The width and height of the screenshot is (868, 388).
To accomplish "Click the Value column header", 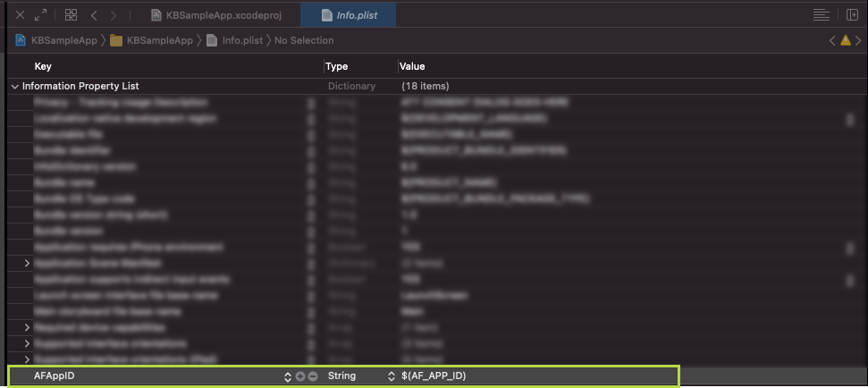I will click(x=412, y=66).
